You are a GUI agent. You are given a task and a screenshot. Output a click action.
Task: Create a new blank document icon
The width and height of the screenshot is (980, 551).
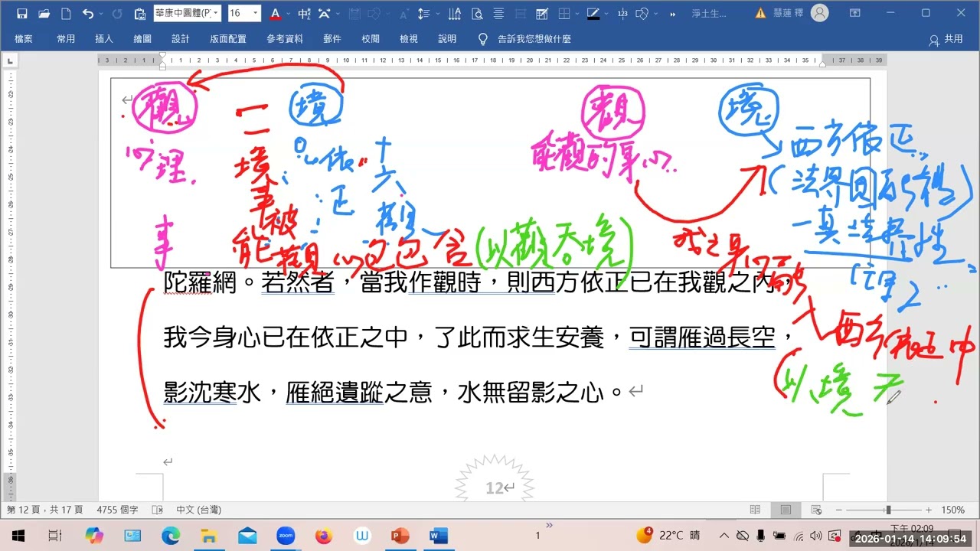pyautogui.click(x=66, y=13)
